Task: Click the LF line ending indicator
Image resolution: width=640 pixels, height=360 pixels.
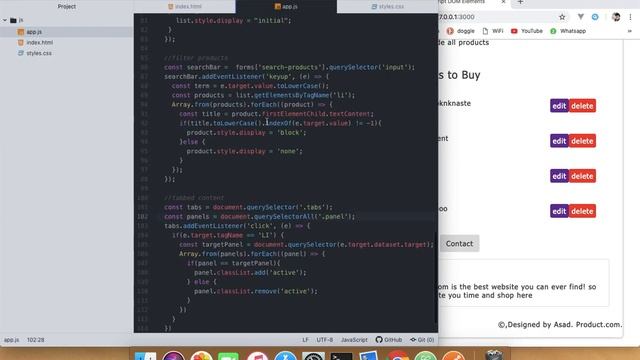Action: (x=305, y=340)
